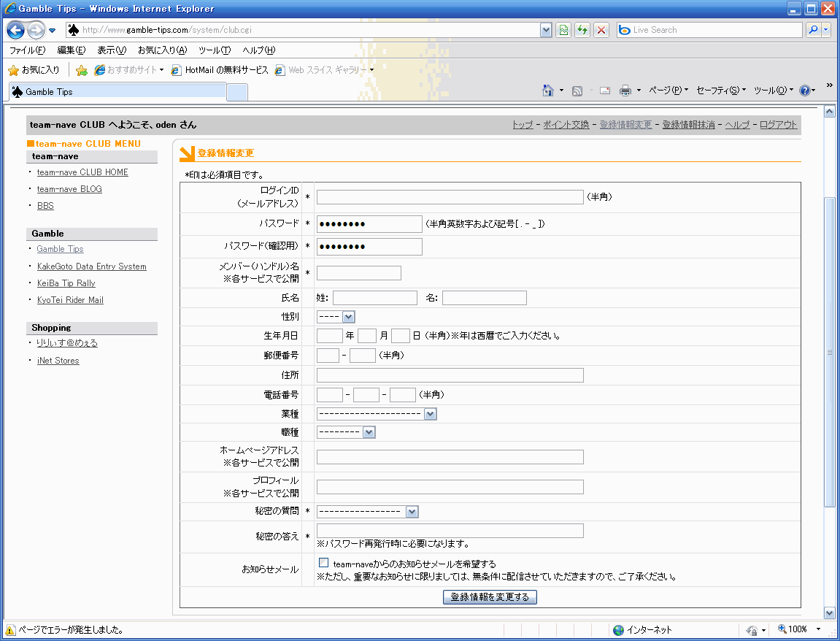Screen dimensions: 840x641
Task: Click the status bar security lock icon
Action: pyautogui.click(x=752, y=630)
